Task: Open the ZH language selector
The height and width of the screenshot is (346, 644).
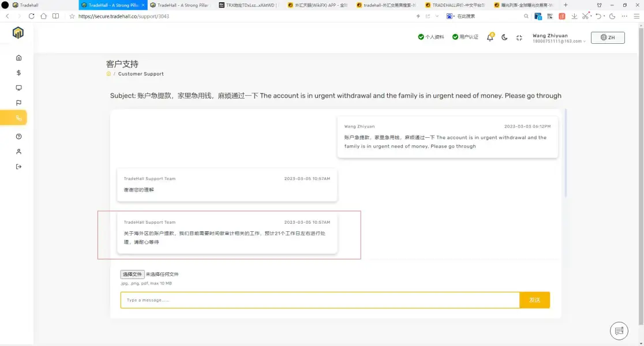Action: (x=608, y=37)
